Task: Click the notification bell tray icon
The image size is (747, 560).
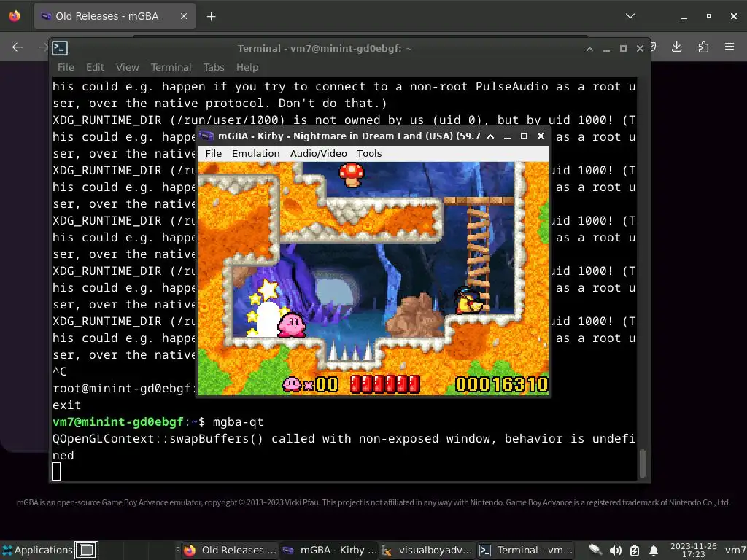Action: 654,550
